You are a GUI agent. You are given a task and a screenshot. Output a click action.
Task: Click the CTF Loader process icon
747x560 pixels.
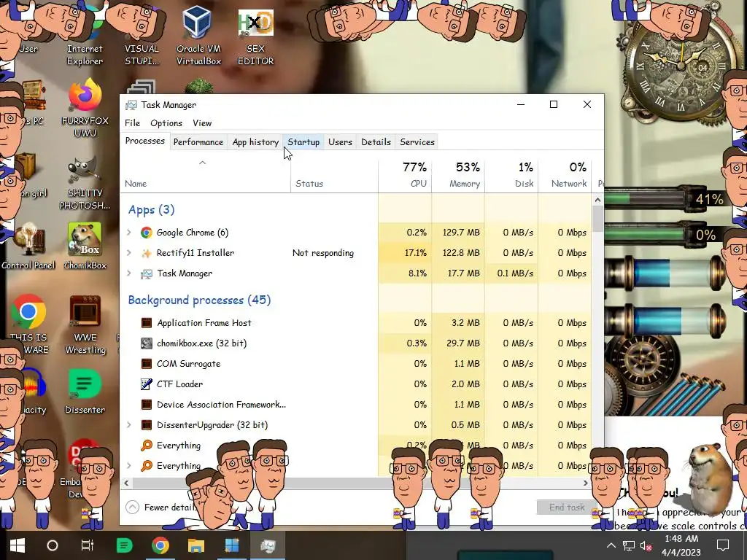[x=146, y=384]
